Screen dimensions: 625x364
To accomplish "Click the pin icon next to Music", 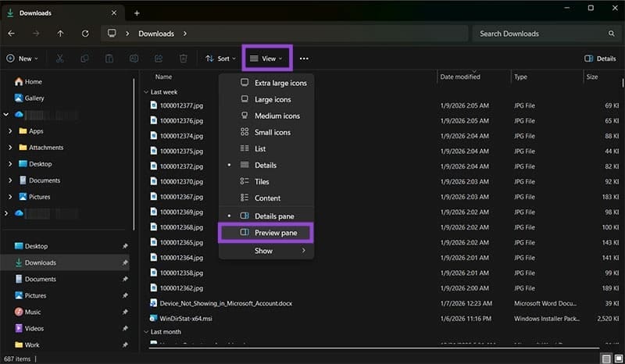I will [x=125, y=312].
